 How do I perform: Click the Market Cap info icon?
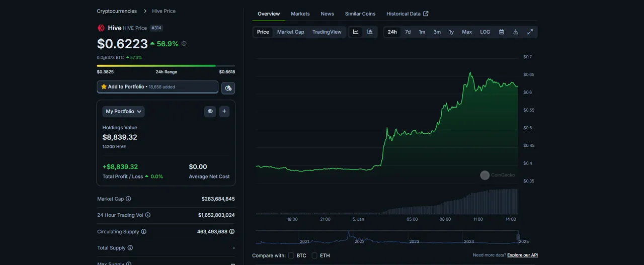tap(128, 199)
